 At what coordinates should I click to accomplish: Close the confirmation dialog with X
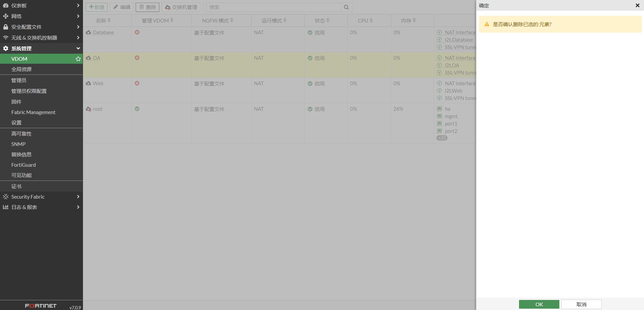click(637, 5)
